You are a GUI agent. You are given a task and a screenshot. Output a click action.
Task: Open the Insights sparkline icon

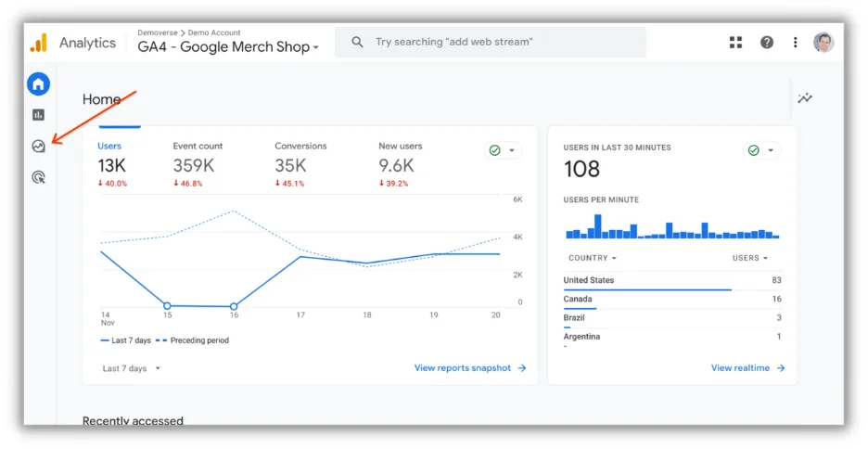805,98
